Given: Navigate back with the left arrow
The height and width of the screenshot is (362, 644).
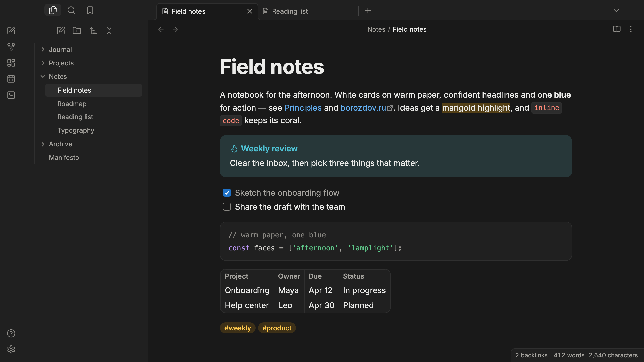Looking at the screenshot, I should (x=161, y=29).
